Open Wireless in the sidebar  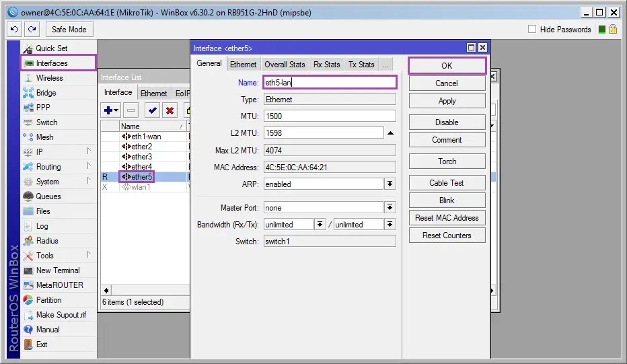pos(59,78)
